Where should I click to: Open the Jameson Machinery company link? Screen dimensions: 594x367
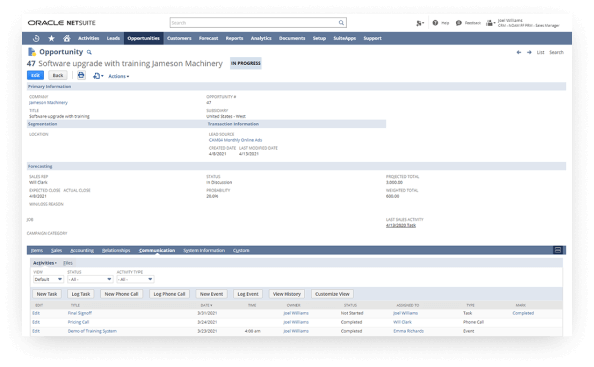click(48, 103)
